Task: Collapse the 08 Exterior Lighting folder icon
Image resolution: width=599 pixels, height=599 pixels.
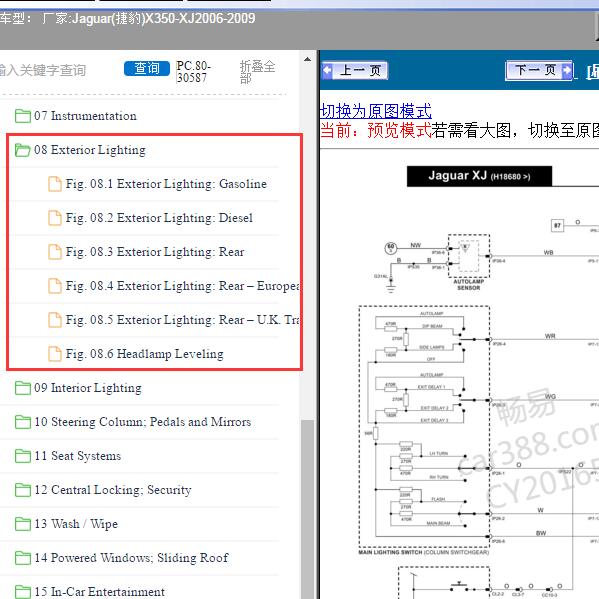Action: click(x=23, y=150)
